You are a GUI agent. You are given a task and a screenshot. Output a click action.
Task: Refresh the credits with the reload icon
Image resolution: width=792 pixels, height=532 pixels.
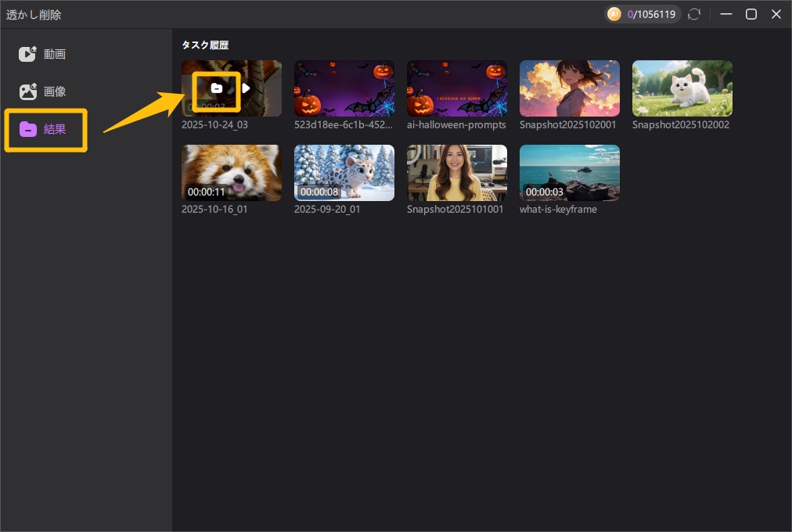[x=693, y=14]
